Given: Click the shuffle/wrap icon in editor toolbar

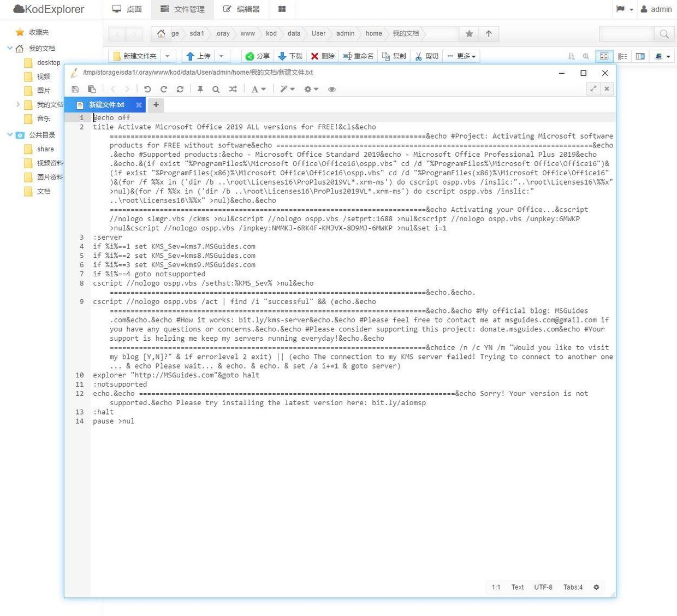Looking at the screenshot, I should [x=233, y=89].
